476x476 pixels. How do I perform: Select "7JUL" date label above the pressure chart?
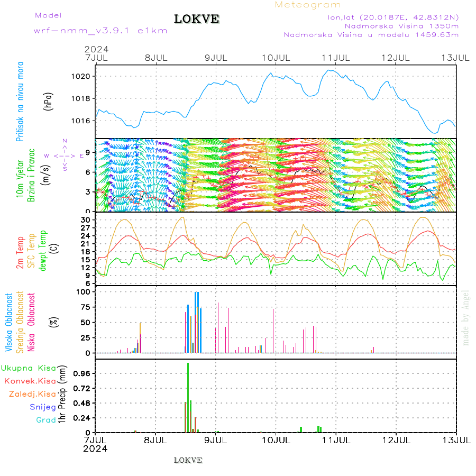[97, 58]
